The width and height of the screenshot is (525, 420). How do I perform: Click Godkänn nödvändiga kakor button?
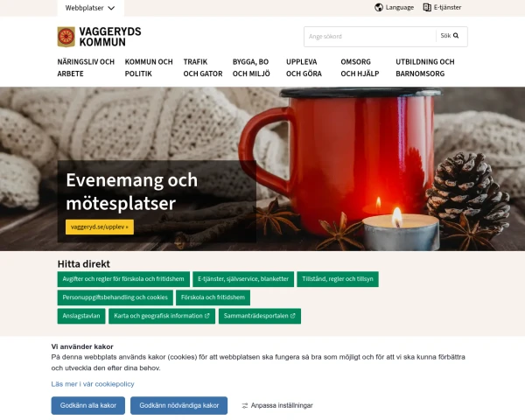click(x=178, y=406)
